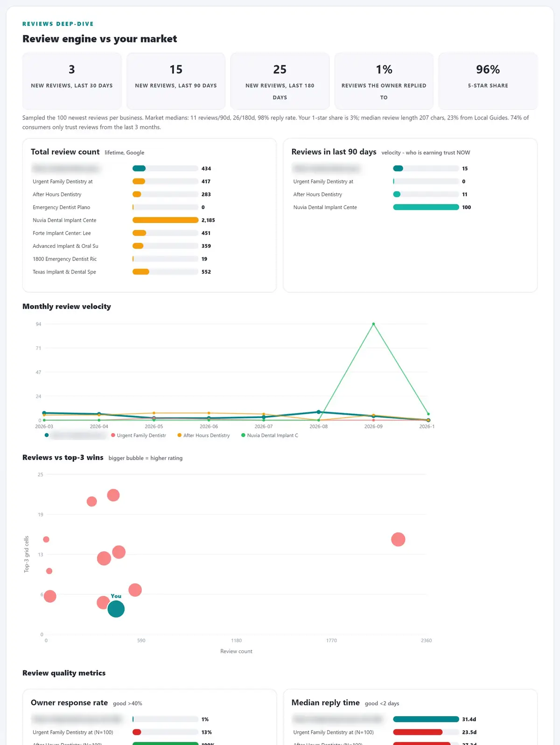
Task: Toggle the 'After Hours Dentistry' legend entry
Action: [204, 436]
